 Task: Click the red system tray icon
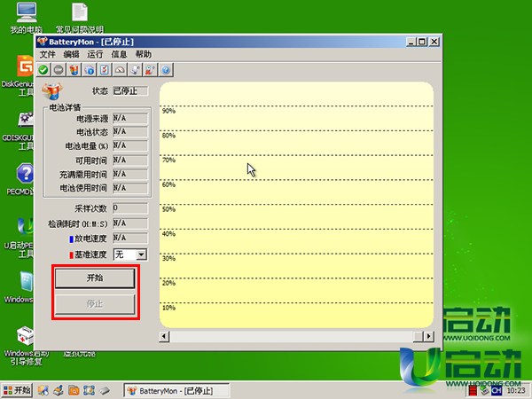pyautogui.click(x=473, y=390)
